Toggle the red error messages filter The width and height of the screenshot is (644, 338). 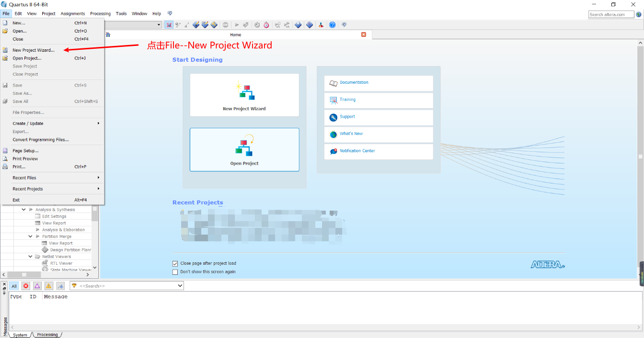26,286
